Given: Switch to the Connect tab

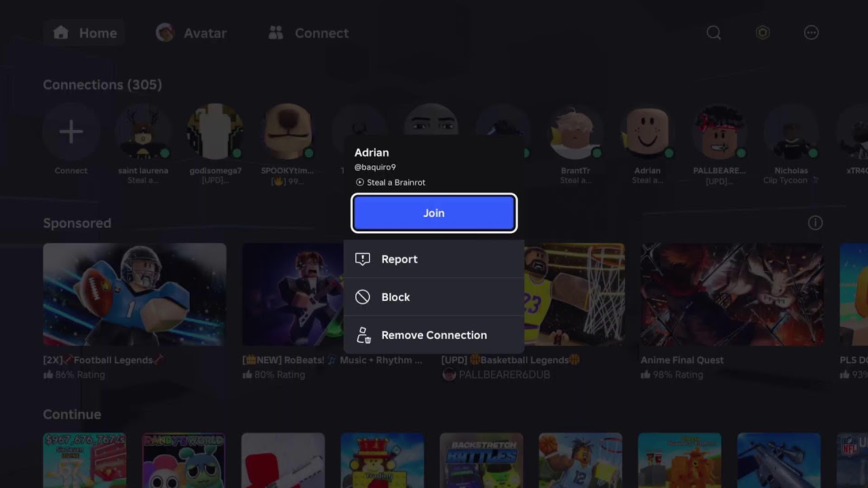Looking at the screenshot, I should [309, 33].
